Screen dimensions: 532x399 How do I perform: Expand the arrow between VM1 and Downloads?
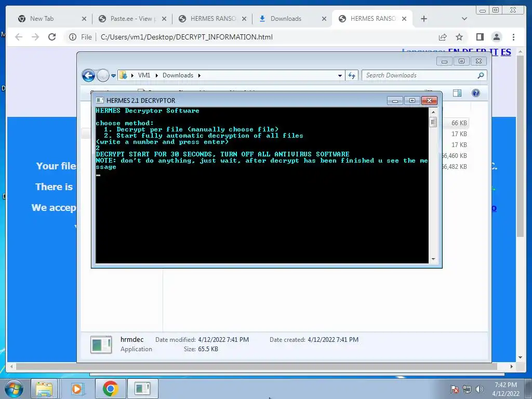pos(157,75)
